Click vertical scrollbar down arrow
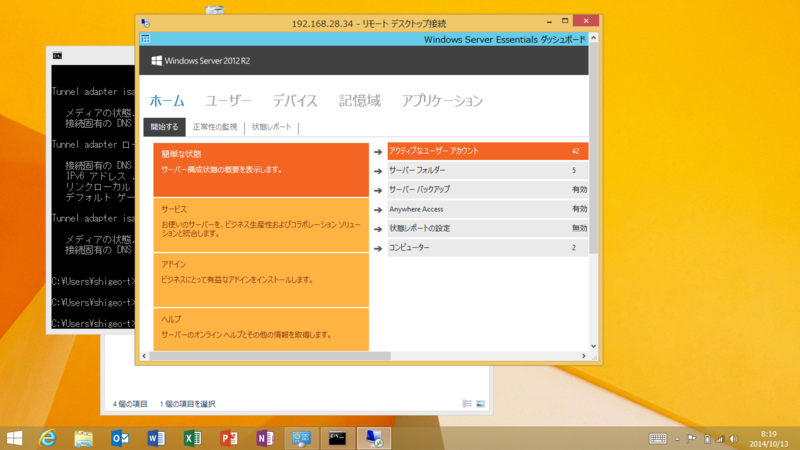The image size is (800, 450). [x=593, y=346]
